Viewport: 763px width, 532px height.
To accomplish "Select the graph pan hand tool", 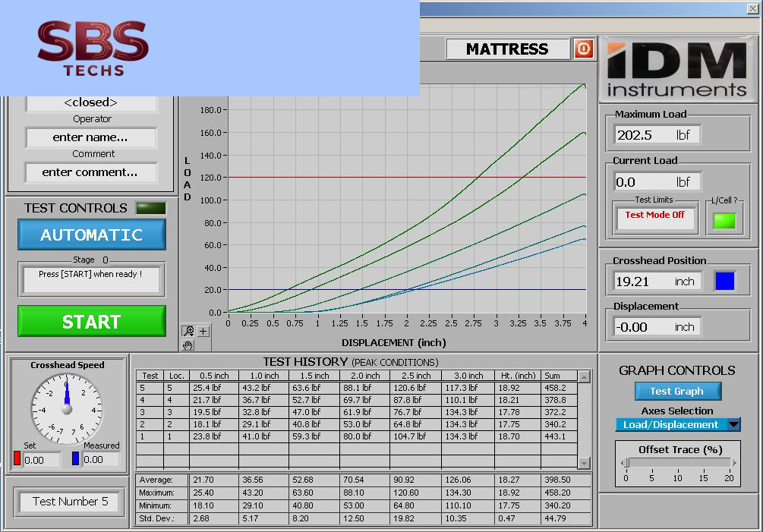I will [x=188, y=345].
